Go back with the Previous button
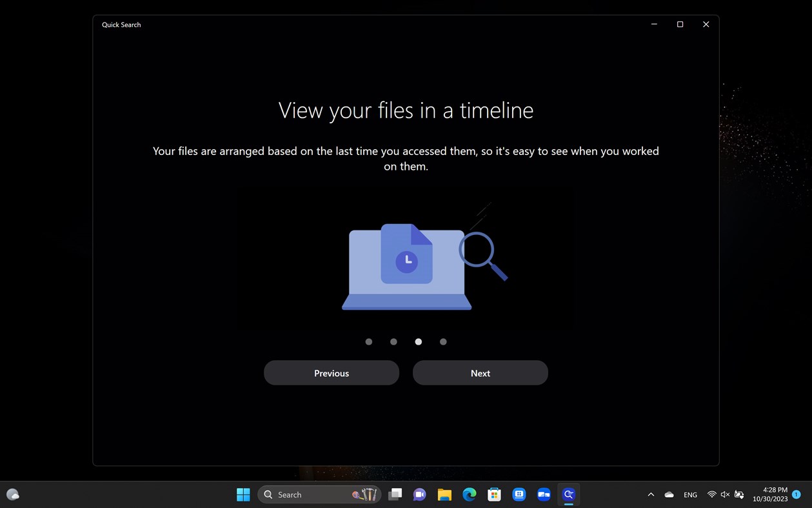The image size is (812, 508). pos(331,372)
